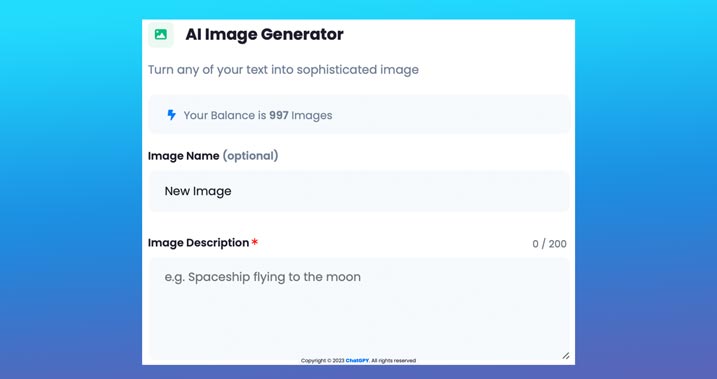
Task: Click the Image Description label
Action: [x=198, y=243]
